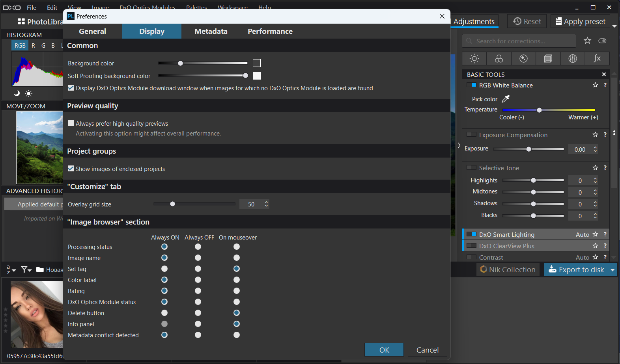Image resolution: width=620 pixels, height=364 pixels.
Task: Set Delete button to Always OFF
Action: (x=198, y=313)
